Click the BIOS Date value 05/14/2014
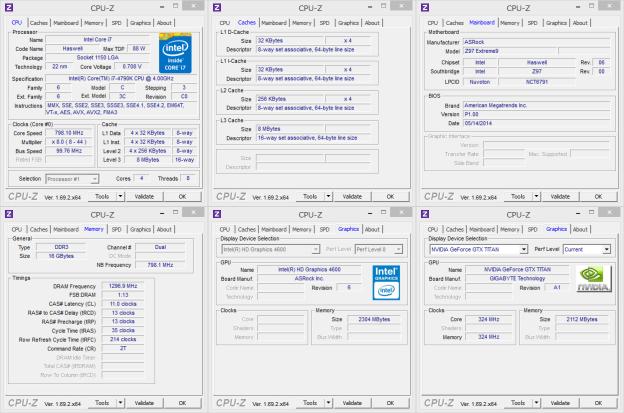 click(536, 123)
